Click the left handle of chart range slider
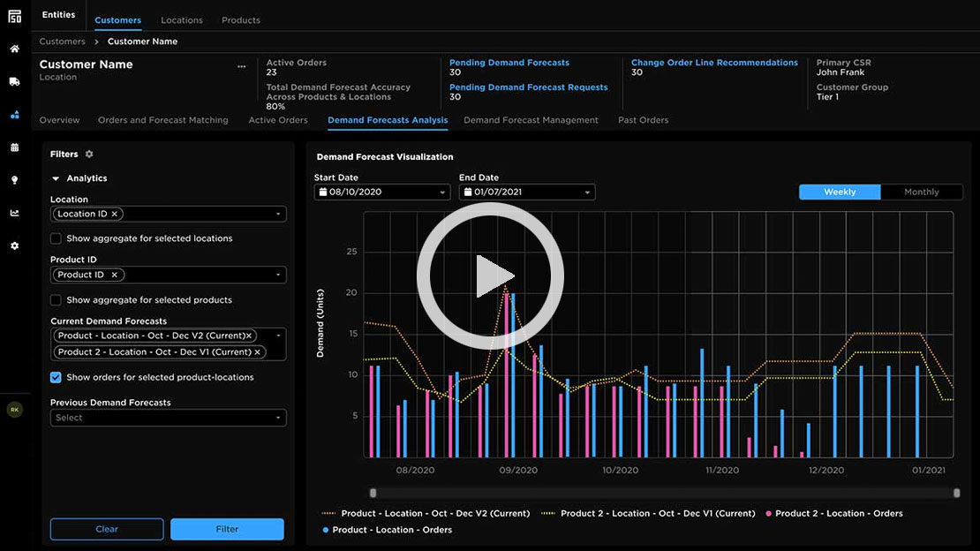This screenshot has height=551, width=980. 373,493
